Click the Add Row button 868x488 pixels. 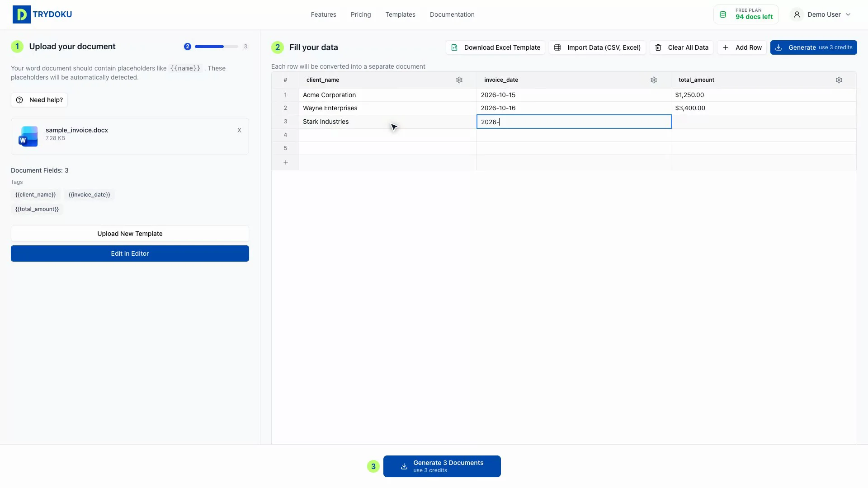point(742,47)
